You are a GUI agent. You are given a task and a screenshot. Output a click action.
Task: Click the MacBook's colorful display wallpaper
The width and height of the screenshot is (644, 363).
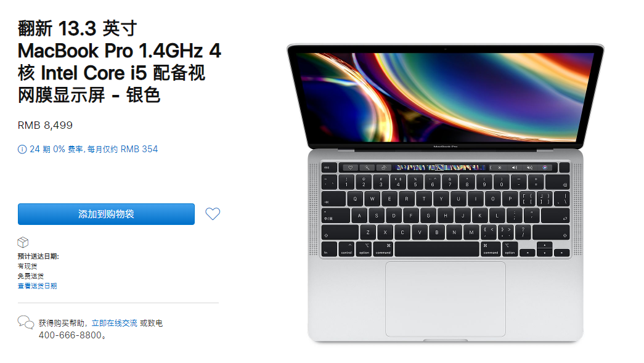click(445, 97)
